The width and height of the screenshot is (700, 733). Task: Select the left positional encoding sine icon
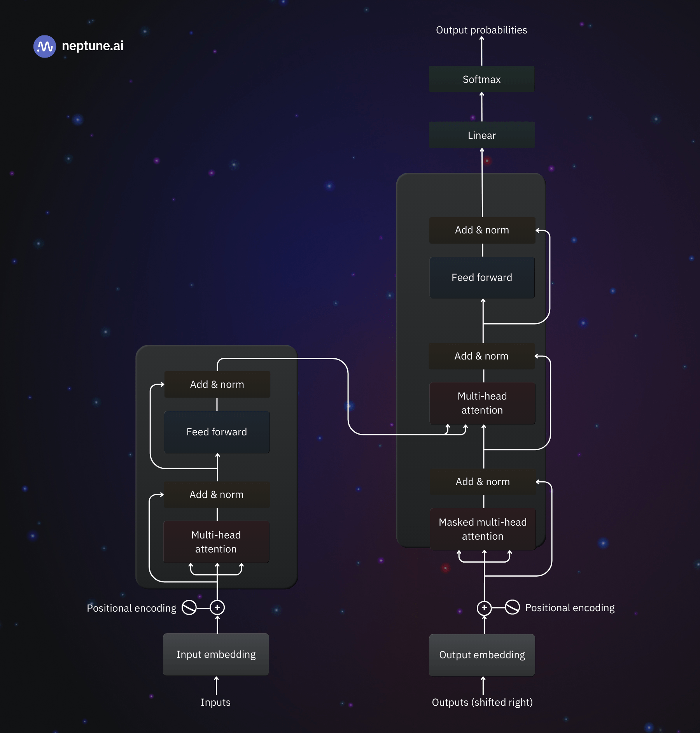click(189, 607)
